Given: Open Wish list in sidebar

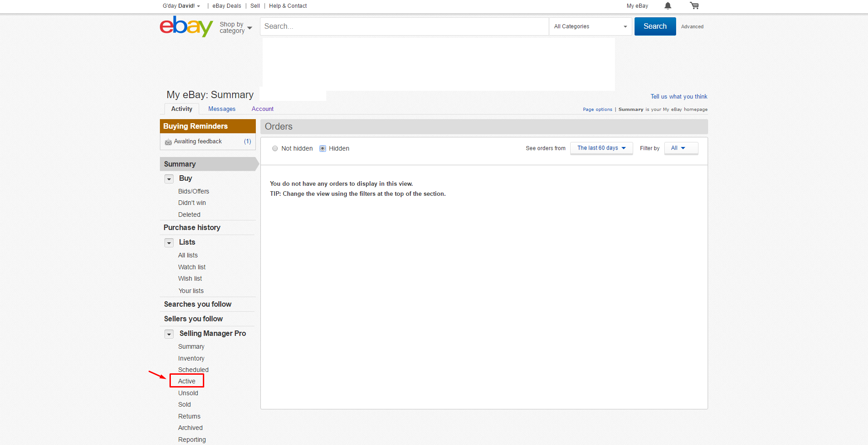Looking at the screenshot, I should [x=190, y=278].
